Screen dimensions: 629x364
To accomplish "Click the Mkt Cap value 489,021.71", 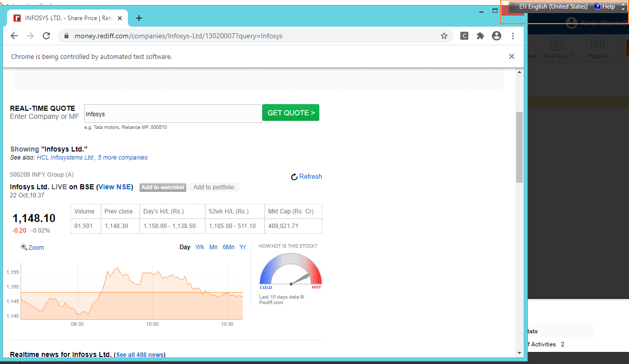I will [x=283, y=226].
